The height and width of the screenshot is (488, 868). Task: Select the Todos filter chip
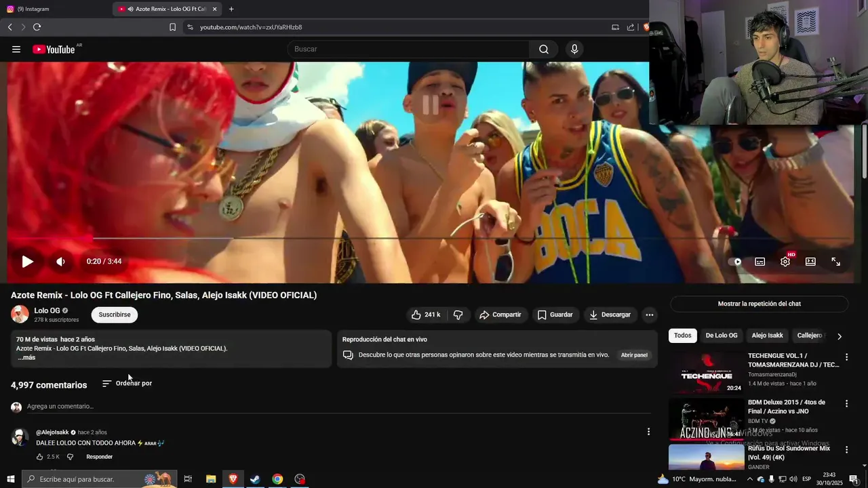tap(683, 335)
